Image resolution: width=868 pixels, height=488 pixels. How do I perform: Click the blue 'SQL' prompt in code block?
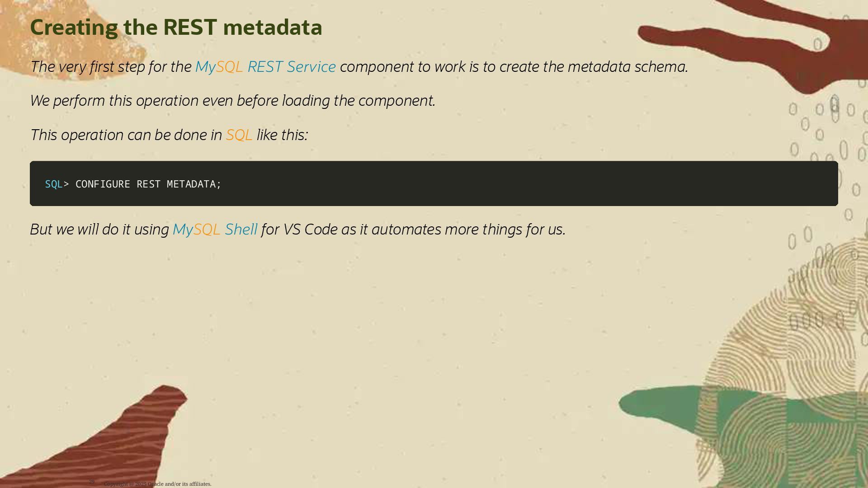pos(54,184)
